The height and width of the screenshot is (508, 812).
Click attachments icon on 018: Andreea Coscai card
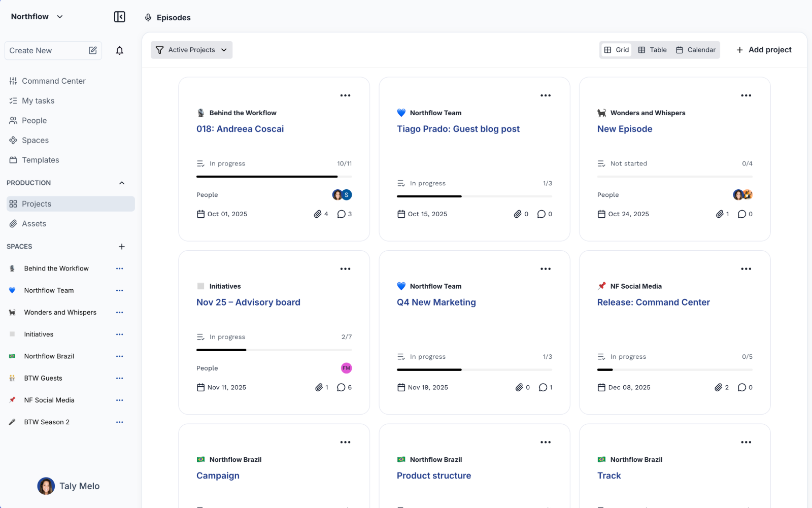coord(318,214)
